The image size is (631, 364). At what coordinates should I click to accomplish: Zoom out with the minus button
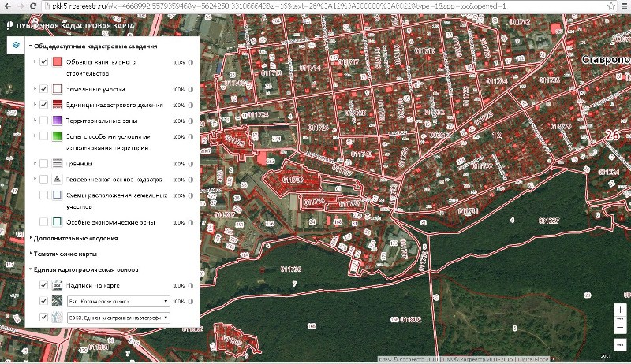(x=620, y=327)
